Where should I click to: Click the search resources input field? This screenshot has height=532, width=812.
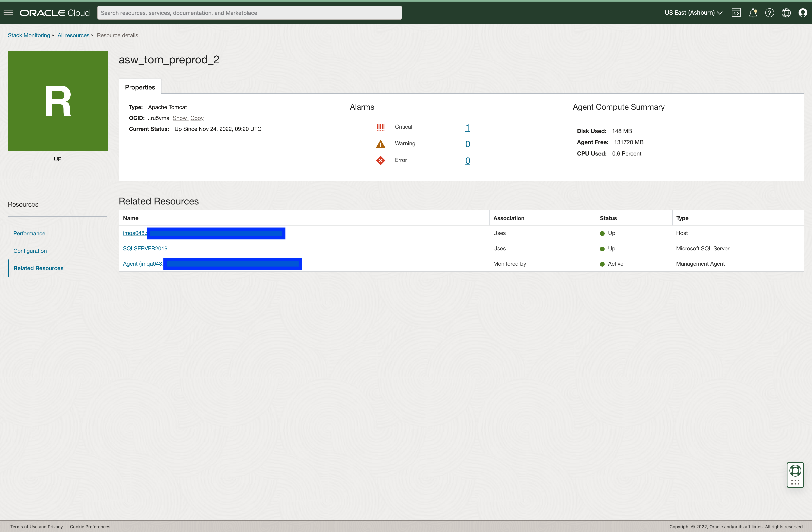pos(249,13)
